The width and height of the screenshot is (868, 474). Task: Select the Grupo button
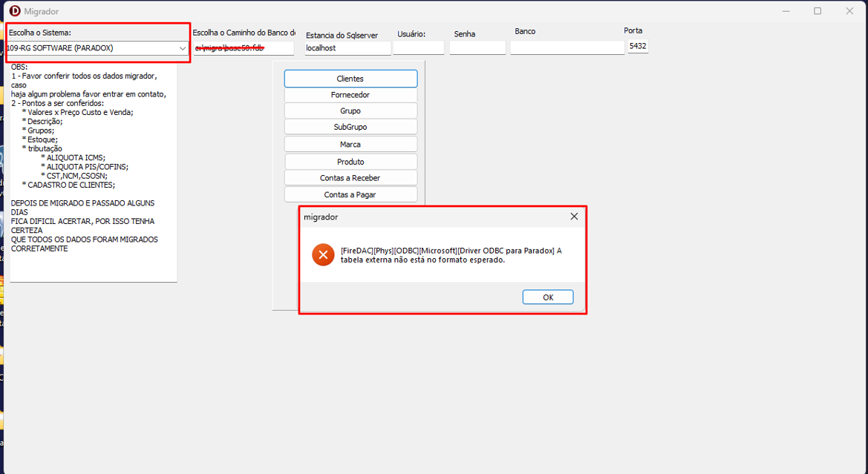click(x=350, y=111)
